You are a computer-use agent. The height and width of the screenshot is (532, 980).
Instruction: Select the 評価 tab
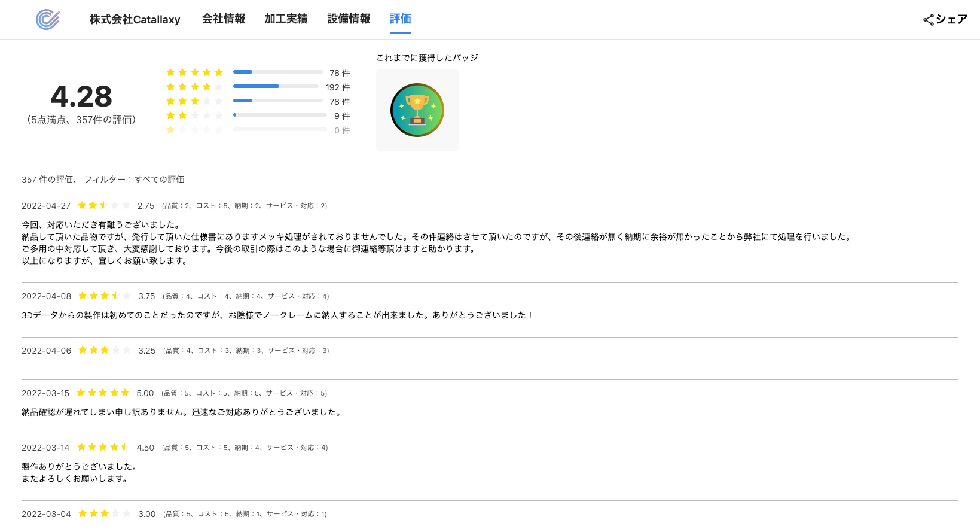(x=400, y=19)
